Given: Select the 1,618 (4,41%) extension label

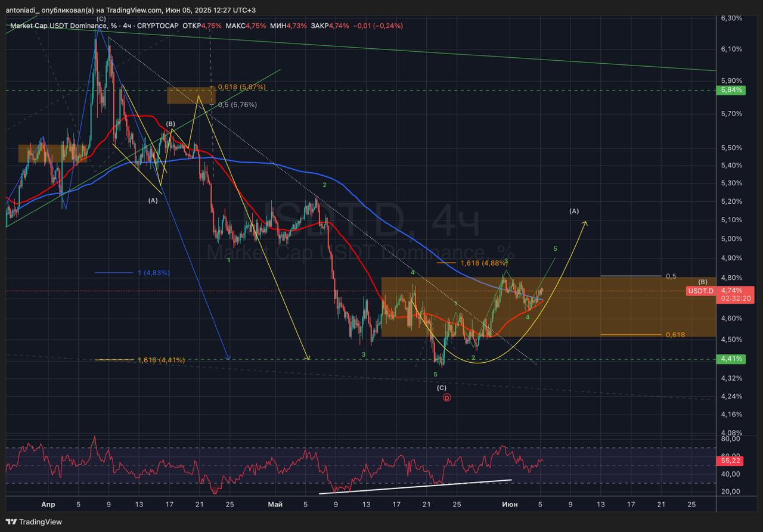Looking at the screenshot, I should coord(161,360).
